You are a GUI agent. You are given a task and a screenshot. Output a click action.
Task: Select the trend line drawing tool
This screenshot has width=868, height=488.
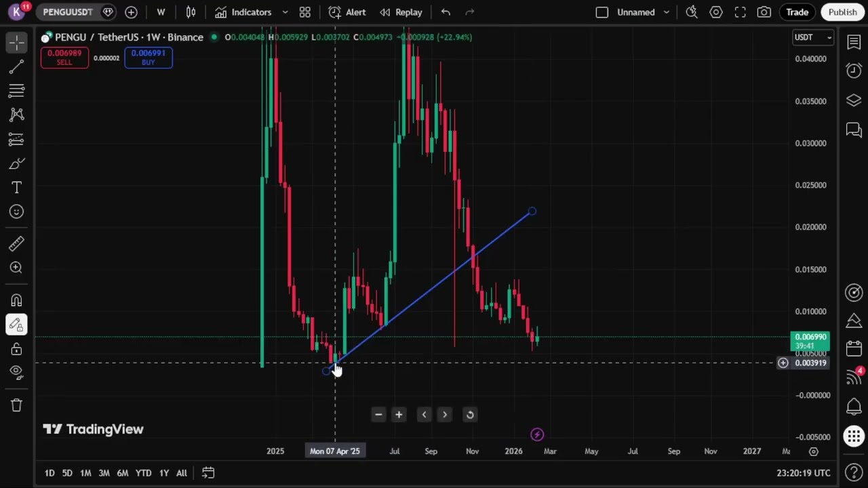[16, 66]
